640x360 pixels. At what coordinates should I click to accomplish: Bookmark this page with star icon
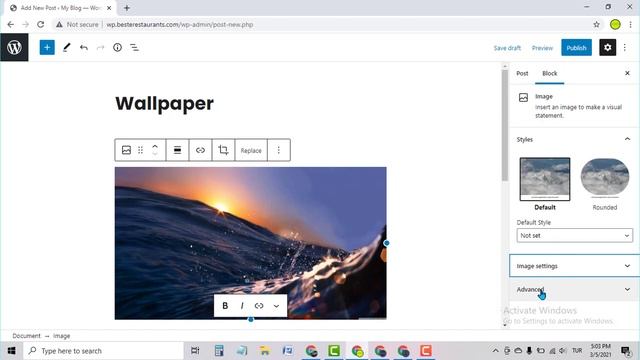(596, 24)
